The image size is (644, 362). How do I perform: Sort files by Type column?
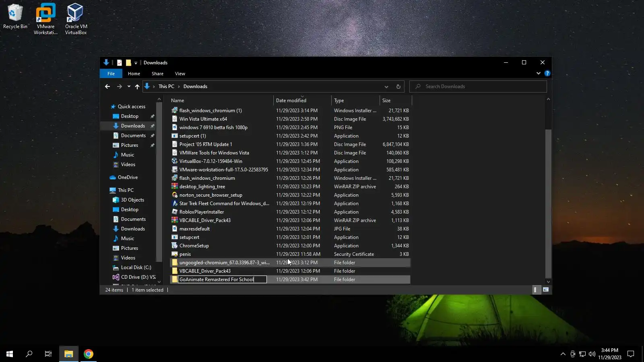[x=355, y=101]
